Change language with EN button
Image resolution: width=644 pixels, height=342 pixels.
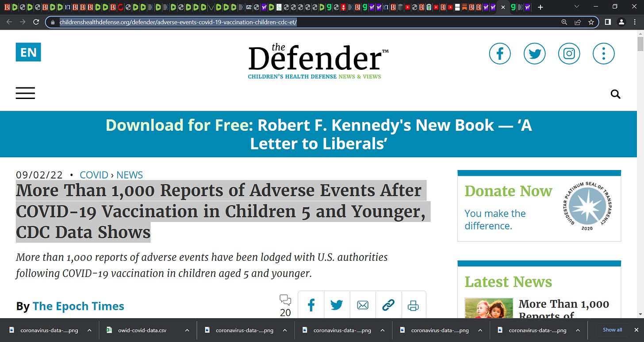(28, 52)
